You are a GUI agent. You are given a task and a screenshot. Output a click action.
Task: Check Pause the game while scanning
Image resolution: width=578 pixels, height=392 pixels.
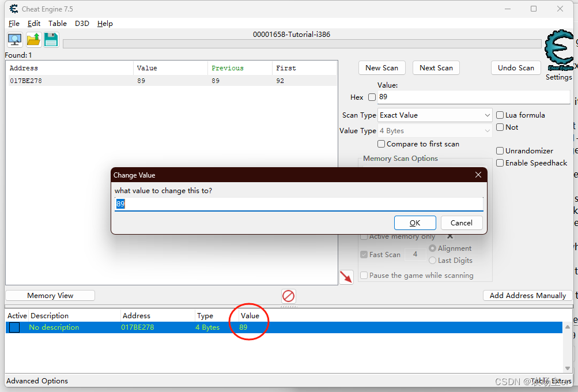pos(364,276)
